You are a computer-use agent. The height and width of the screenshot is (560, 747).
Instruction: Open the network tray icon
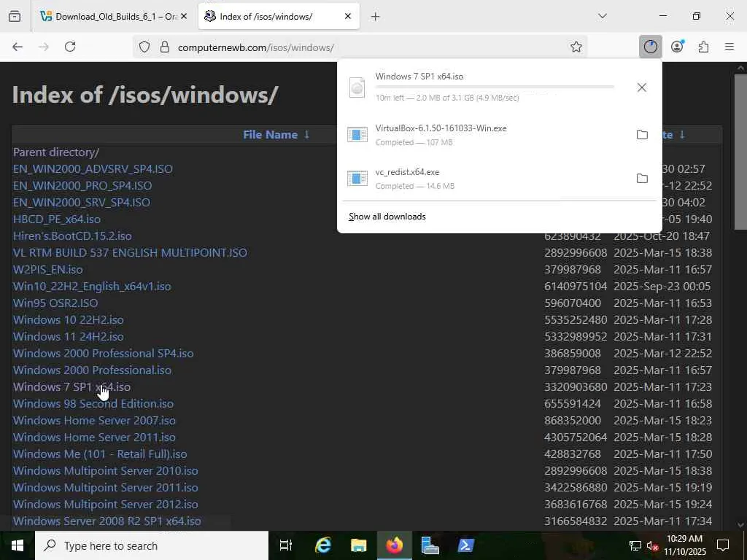(635, 545)
